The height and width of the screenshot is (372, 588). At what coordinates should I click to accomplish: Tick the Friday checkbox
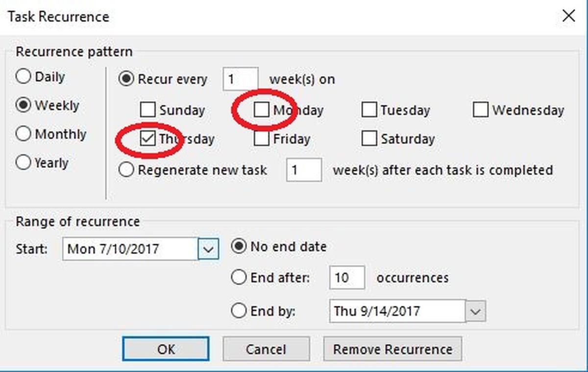point(262,139)
